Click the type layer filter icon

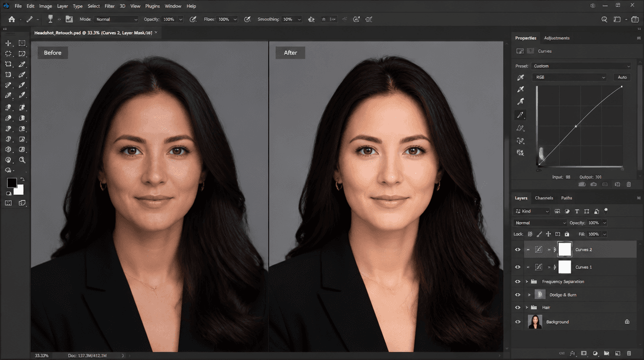coord(577,211)
